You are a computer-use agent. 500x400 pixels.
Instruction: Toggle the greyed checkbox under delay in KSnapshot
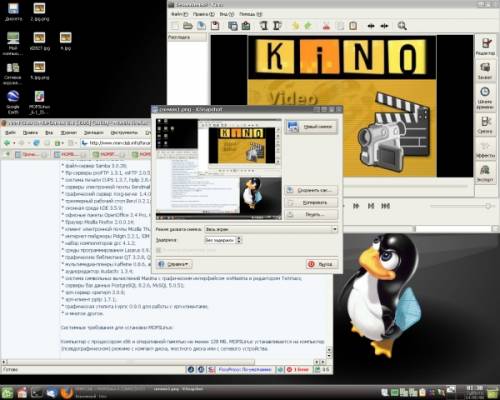[x=159, y=250]
